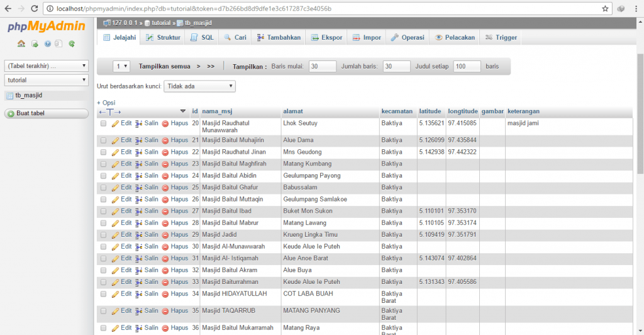Click the green plus icon on Buat tabel
Viewport: 644px width, 335px height.
tap(11, 114)
